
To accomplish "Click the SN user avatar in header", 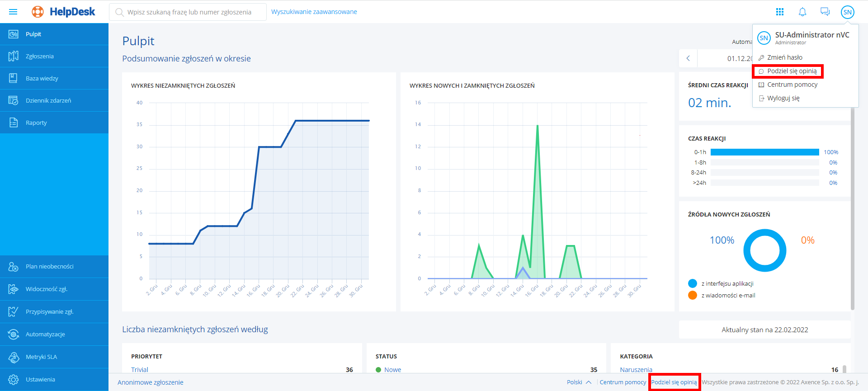I will 848,12.
